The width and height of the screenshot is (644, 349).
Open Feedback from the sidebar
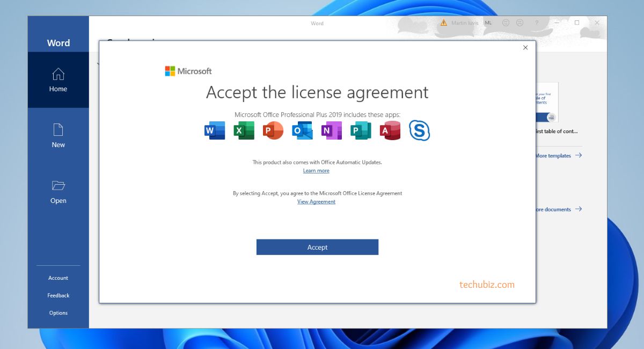[58, 295]
